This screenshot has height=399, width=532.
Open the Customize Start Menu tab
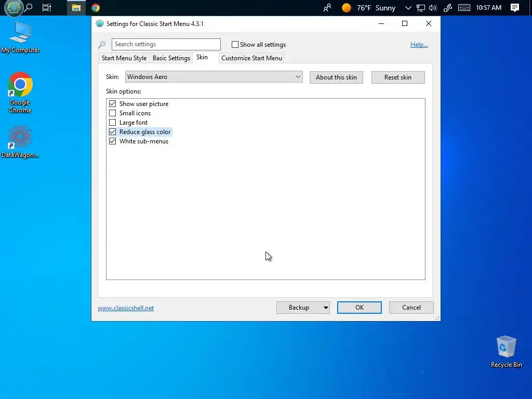tap(252, 58)
